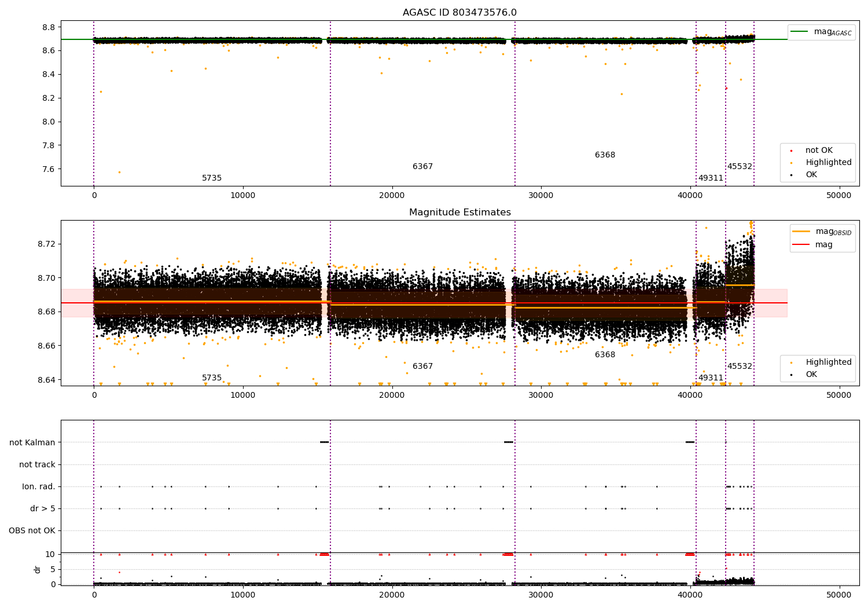868x608 pixels.
Task: Click the 8.64 y-axis tick label
Action: click(46, 380)
